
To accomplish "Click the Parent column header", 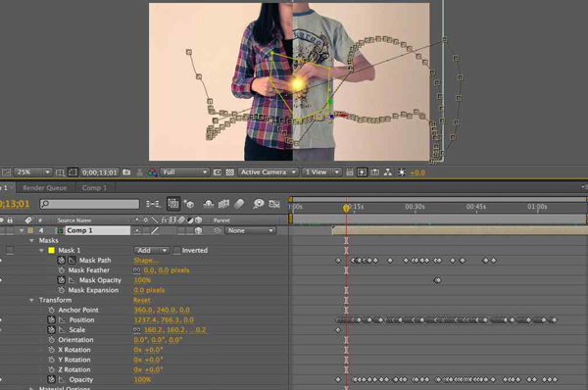I will (221, 220).
